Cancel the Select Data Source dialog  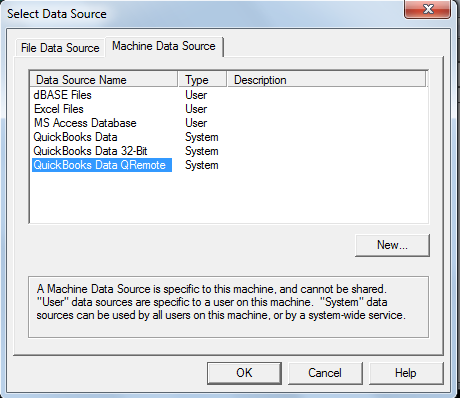pyautogui.click(x=325, y=373)
